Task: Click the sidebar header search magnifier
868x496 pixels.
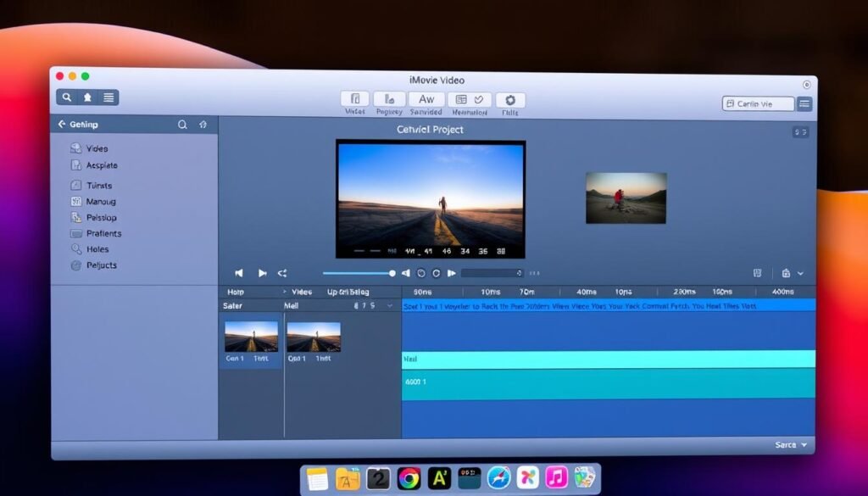Action: tap(182, 125)
